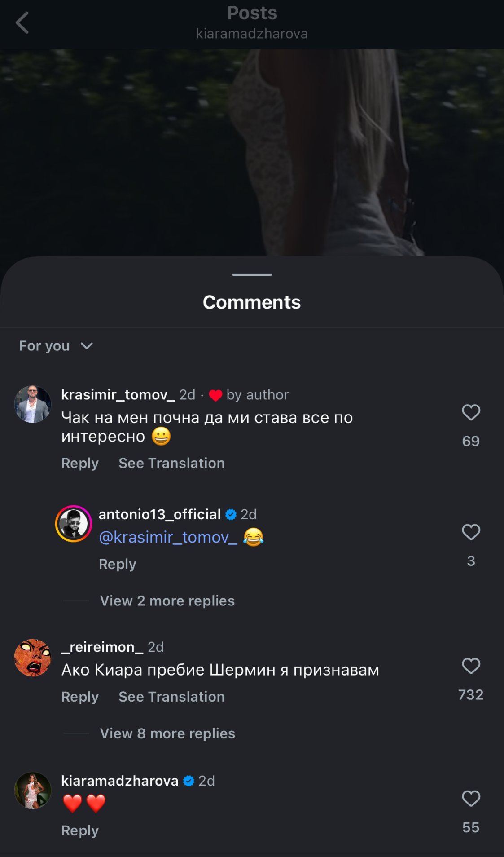
Task: Reply to antonio13_official's comment
Action: (x=117, y=564)
